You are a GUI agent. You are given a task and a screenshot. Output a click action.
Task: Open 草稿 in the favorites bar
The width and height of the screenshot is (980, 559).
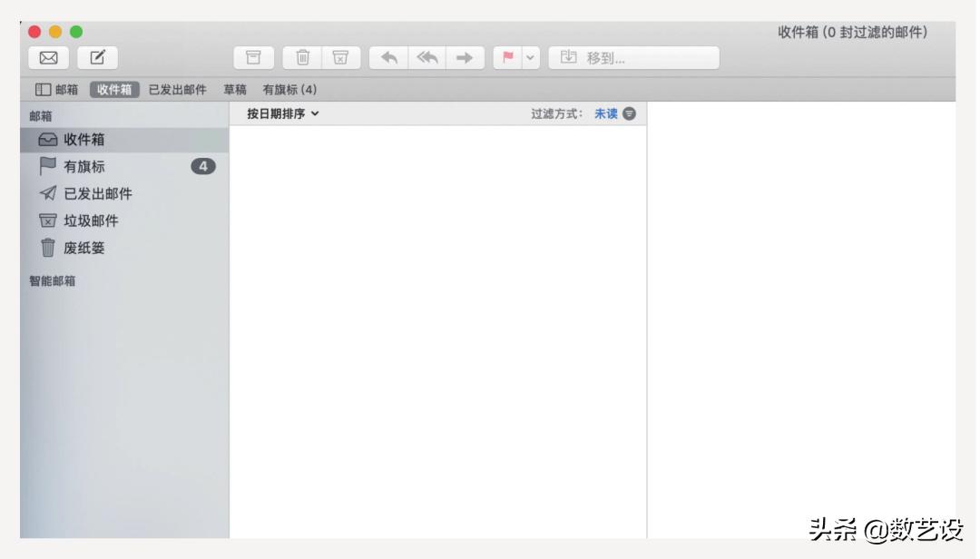(235, 90)
